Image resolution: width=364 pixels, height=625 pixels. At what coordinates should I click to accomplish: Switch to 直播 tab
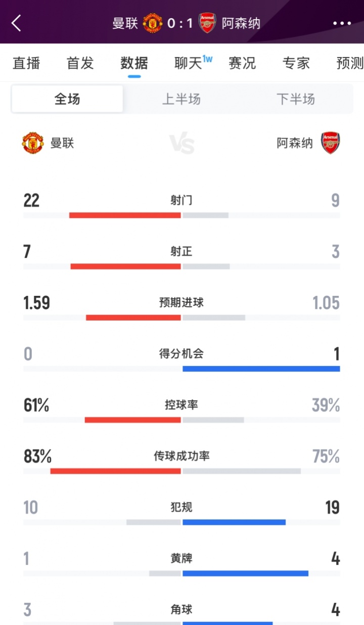26,63
